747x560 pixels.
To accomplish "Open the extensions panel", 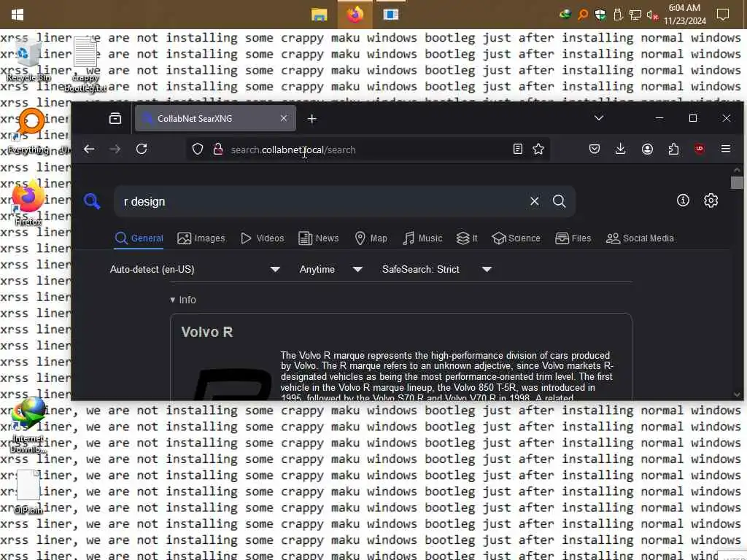I will (x=673, y=149).
